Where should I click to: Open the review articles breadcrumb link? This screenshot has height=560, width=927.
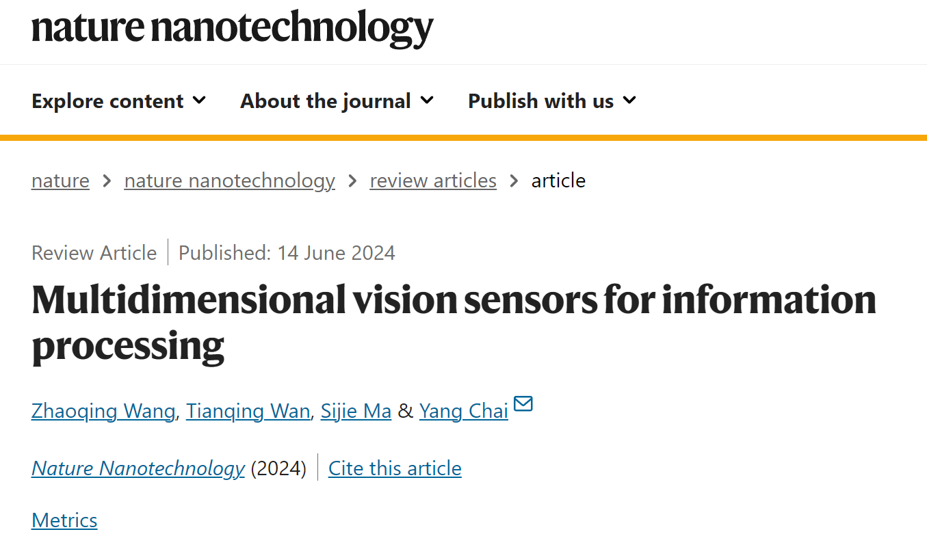click(433, 181)
